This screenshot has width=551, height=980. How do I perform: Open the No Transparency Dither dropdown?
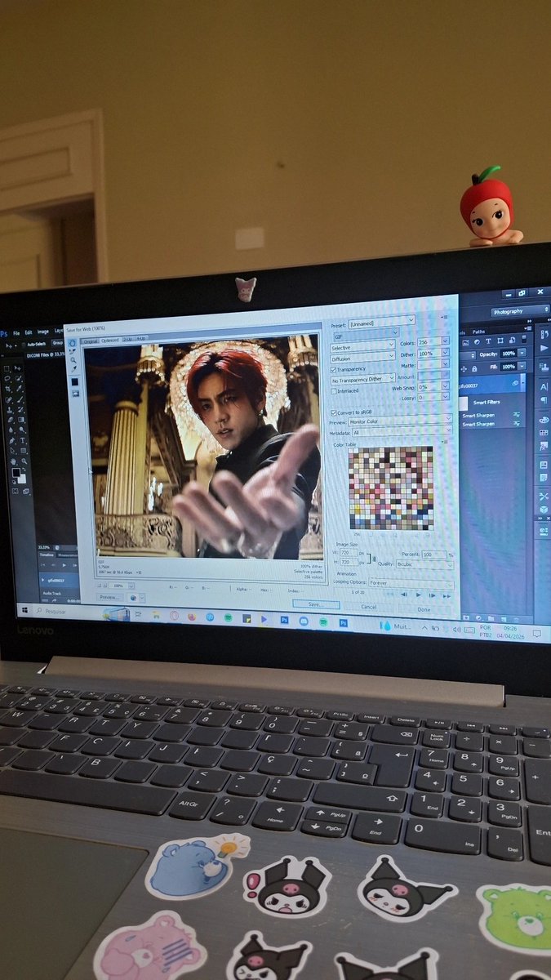[363, 378]
